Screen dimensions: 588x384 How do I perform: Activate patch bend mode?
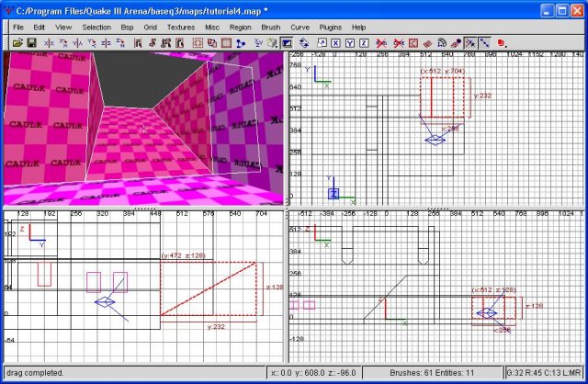point(442,43)
